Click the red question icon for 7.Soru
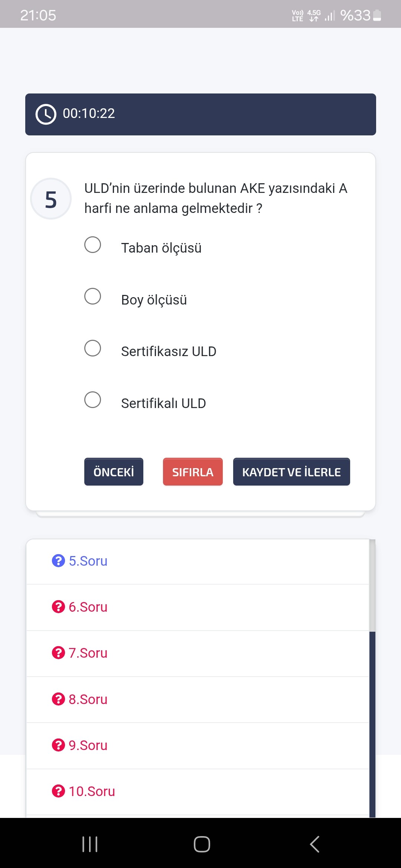 tap(58, 653)
